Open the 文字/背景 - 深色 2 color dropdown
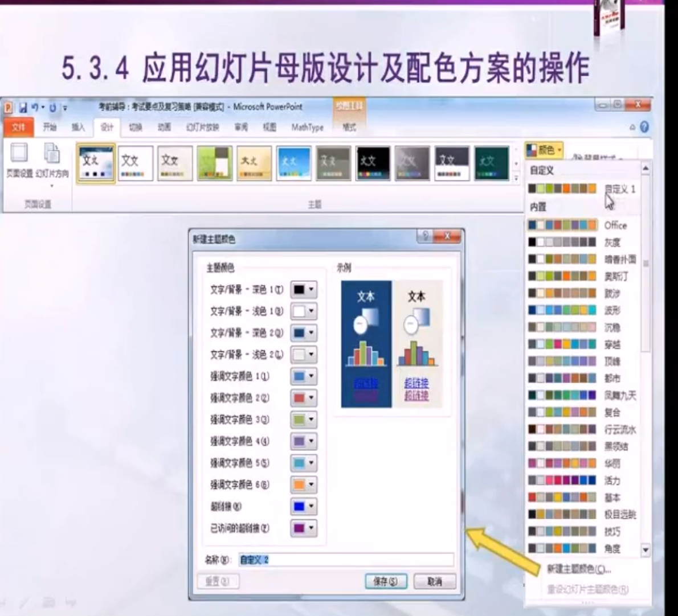 pyautogui.click(x=304, y=332)
